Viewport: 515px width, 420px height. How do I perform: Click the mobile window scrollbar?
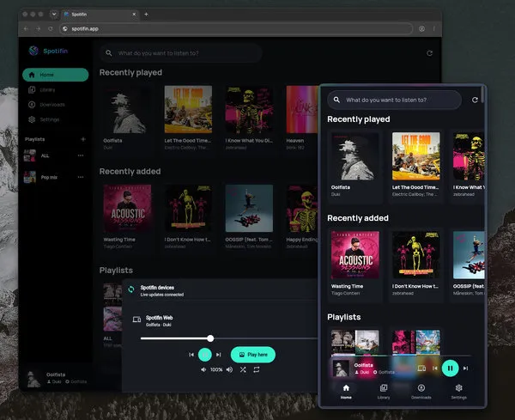point(482,94)
